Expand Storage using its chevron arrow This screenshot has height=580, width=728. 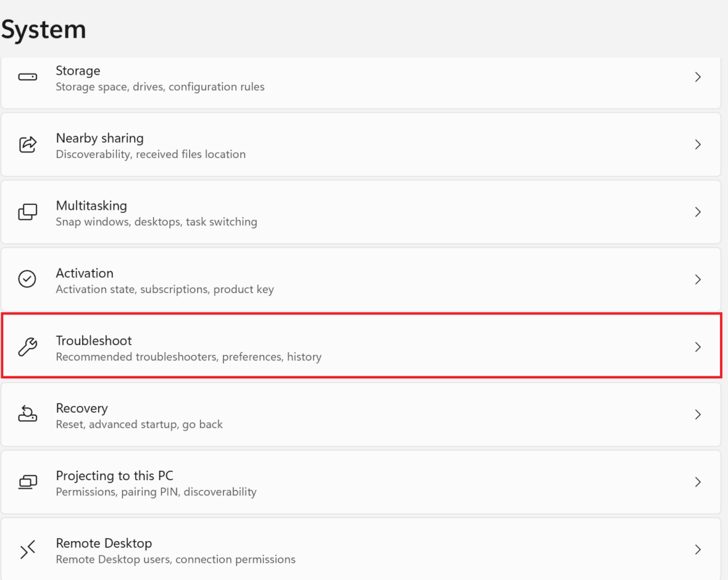coord(698,77)
